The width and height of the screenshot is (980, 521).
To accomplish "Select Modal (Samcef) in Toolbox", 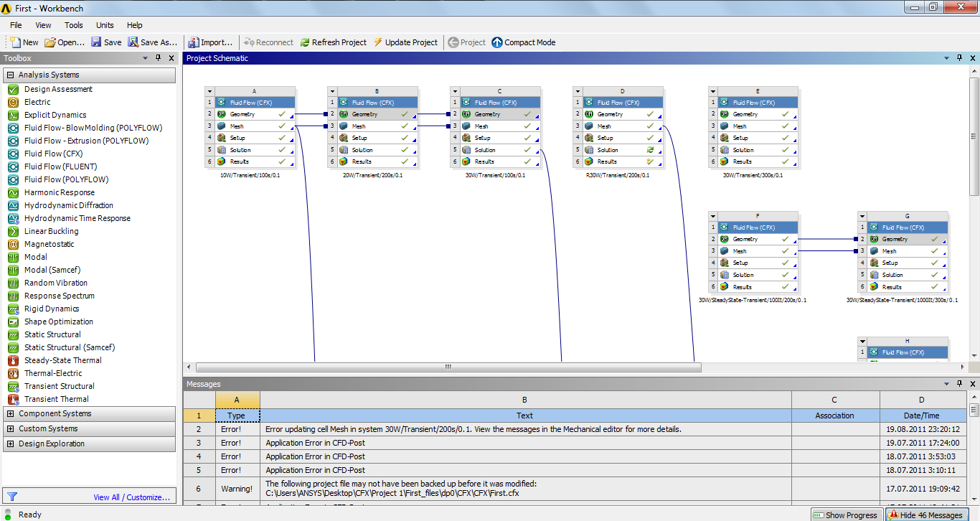I will click(x=52, y=270).
